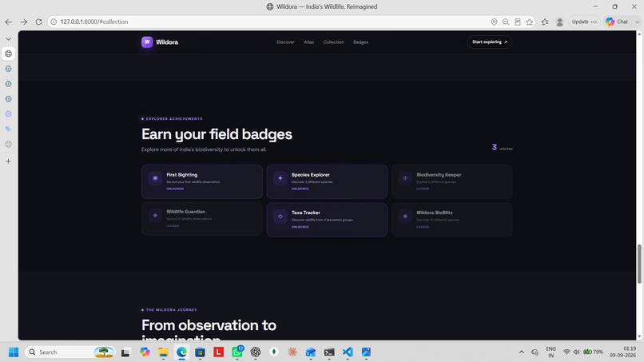The height and width of the screenshot is (362, 644).
Task: Go to the Badges nav link
Action: point(360,42)
